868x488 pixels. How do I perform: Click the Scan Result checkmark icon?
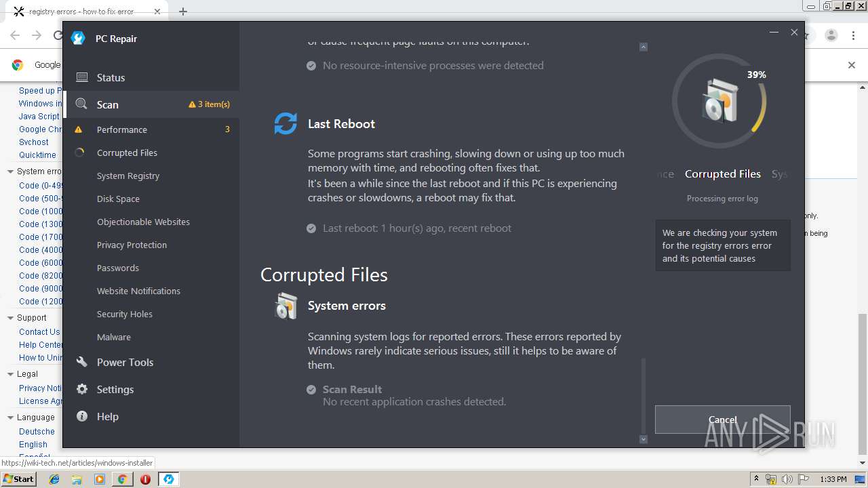(x=311, y=390)
